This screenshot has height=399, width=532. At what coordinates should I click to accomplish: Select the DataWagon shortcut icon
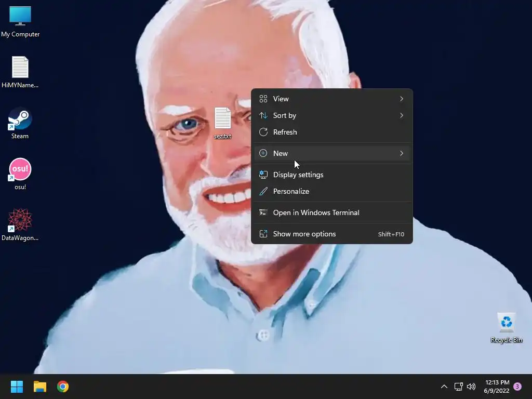click(20, 224)
